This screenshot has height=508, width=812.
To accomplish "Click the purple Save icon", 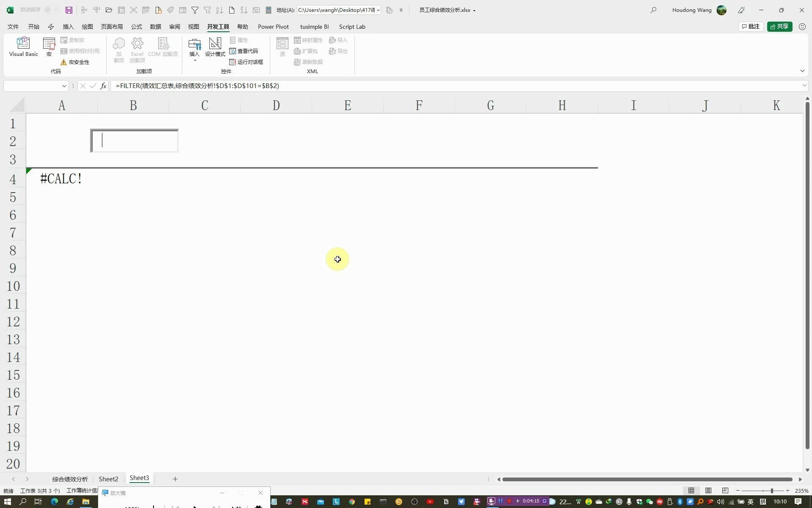I will click(69, 10).
